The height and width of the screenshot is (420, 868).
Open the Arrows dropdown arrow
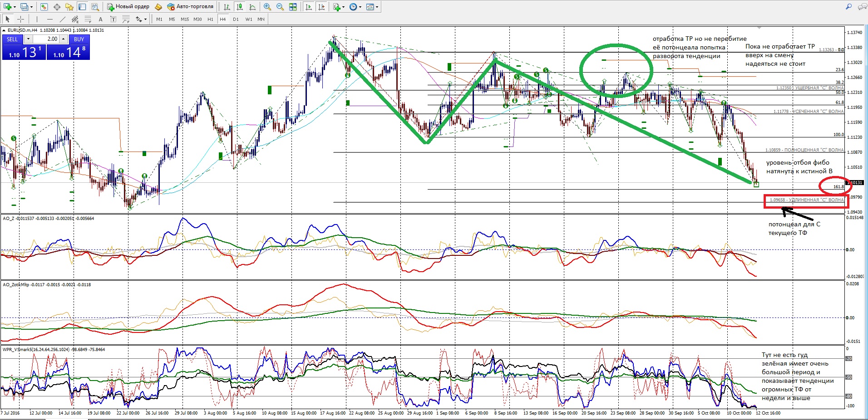point(145,19)
